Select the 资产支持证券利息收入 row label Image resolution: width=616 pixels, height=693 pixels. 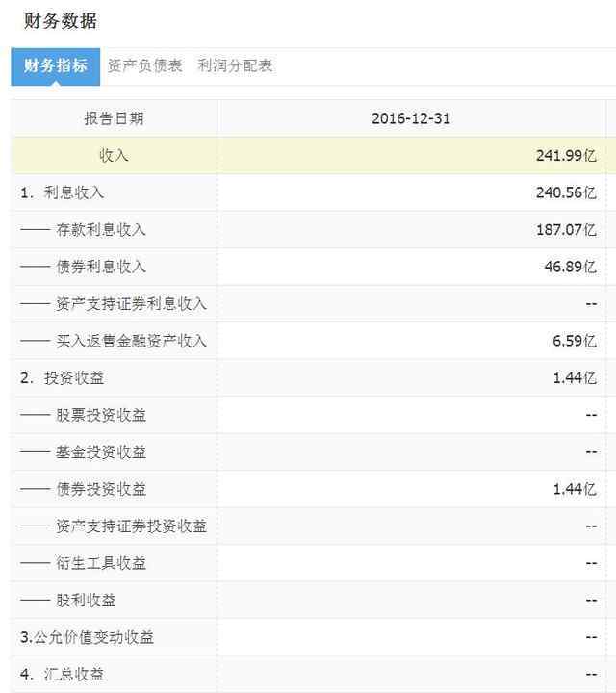tap(131, 304)
